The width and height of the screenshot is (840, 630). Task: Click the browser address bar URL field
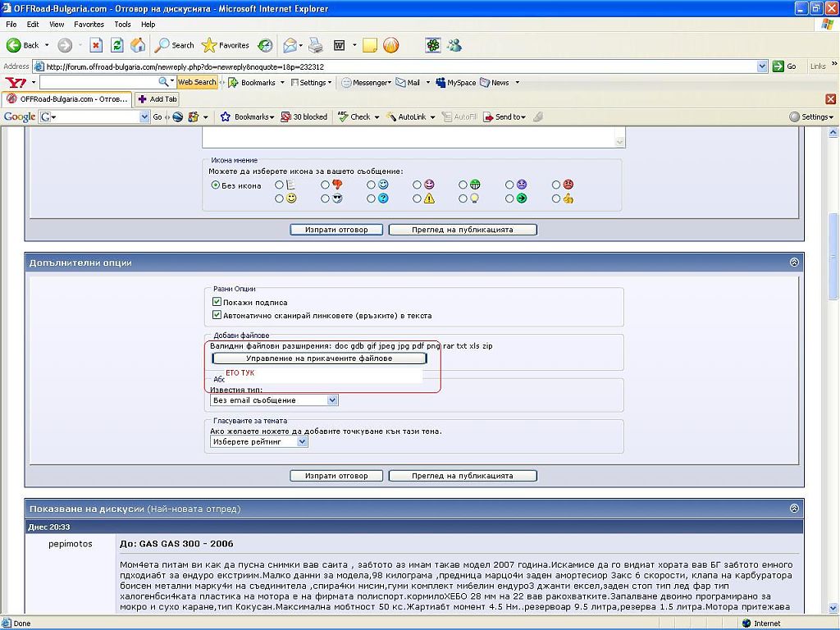[x=402, y=66]
